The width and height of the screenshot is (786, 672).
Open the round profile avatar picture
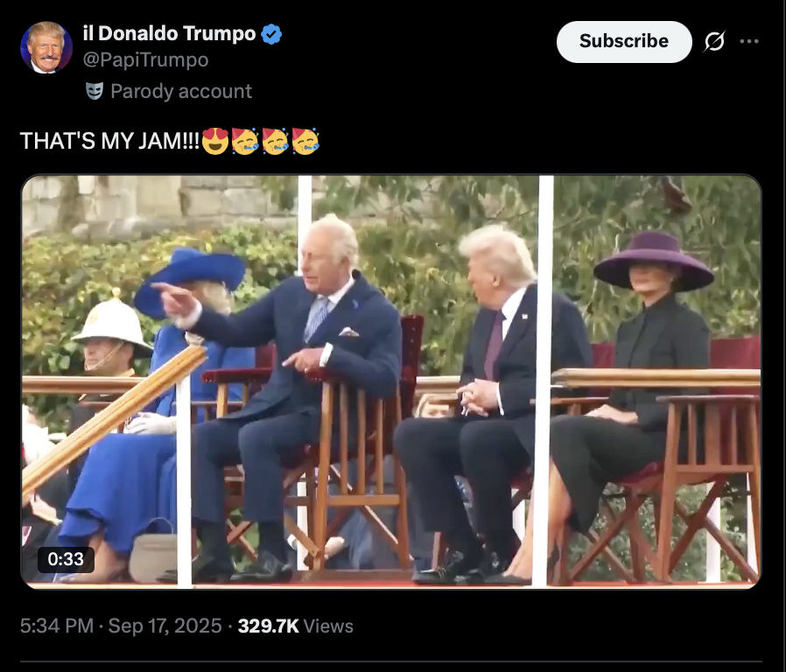coord(46,47)
